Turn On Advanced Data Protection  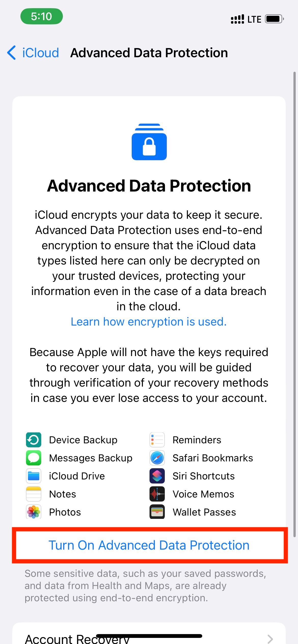pyautogui.click(x=149, y=545)
